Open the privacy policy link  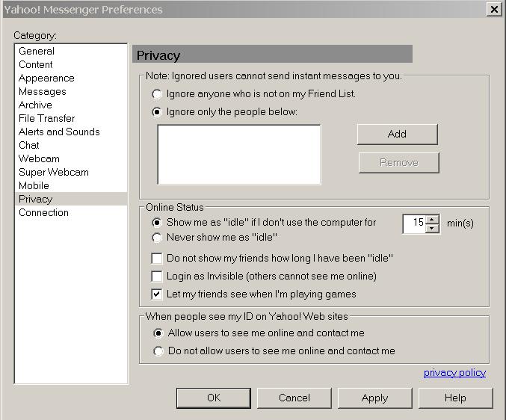[454, 373]
